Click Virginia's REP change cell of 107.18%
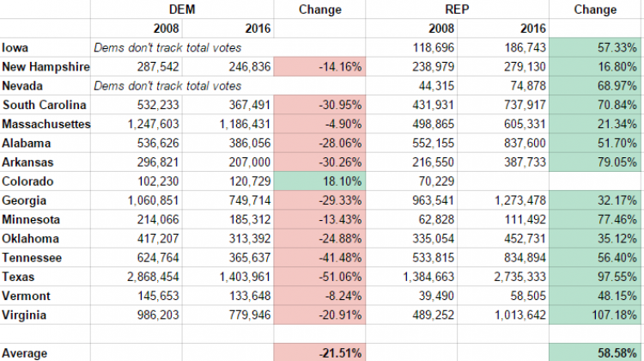The width and height of the screenshot is (644, 361). click(x=595, y=315)
